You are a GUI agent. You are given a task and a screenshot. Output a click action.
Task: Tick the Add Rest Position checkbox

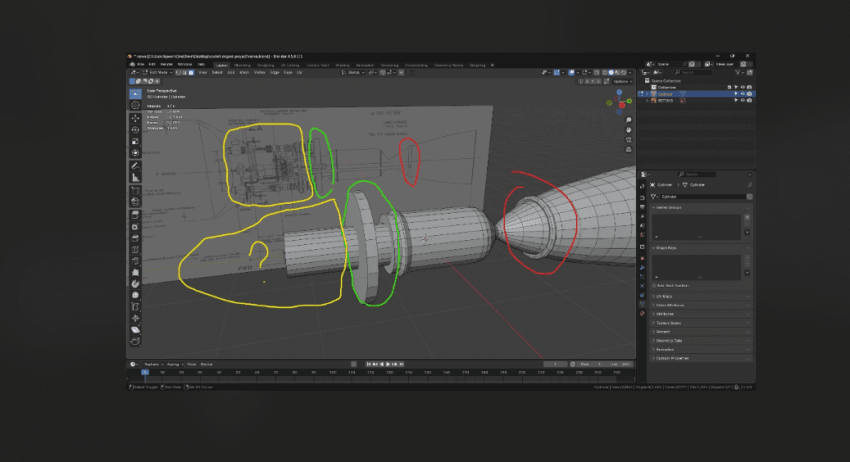(654, 285)
